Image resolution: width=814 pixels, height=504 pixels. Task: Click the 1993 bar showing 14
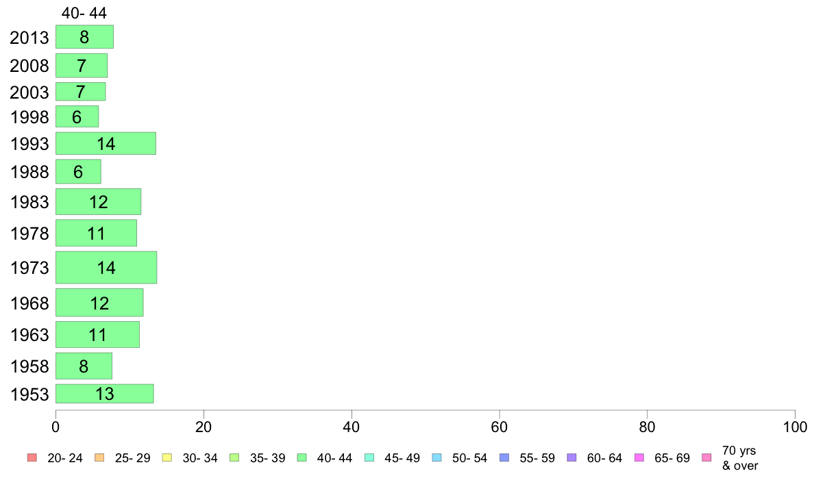(x=106, y=143)
